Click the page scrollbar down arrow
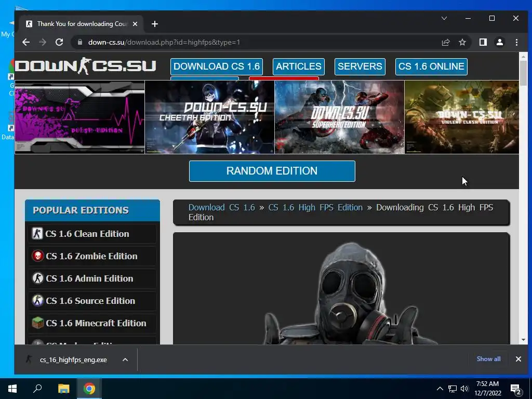Image resolution: width=532 pixels, height=399 pixels. point(523,340)
